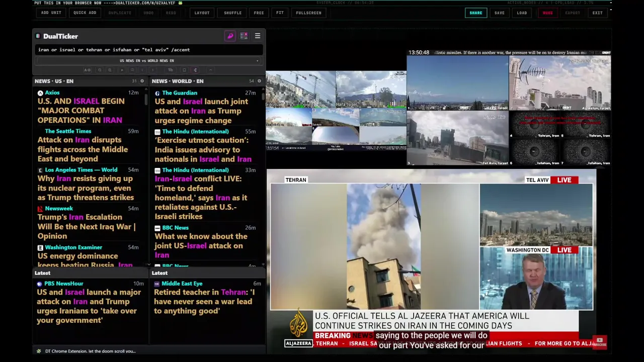Click the DUPLICATE button
The image size is (644, 362).
pos(120,13)
